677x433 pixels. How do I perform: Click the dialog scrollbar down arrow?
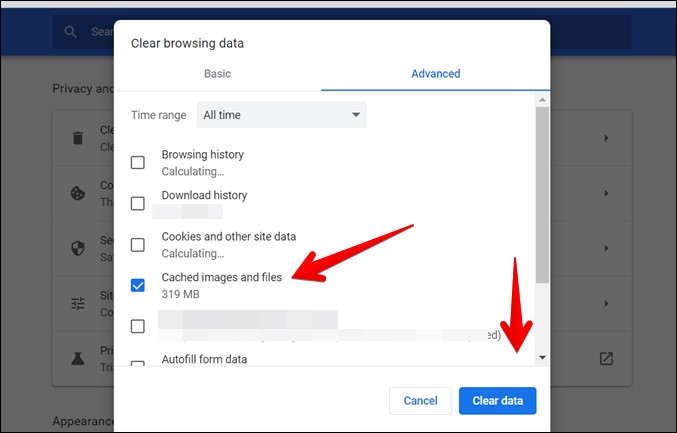point(542,357)
